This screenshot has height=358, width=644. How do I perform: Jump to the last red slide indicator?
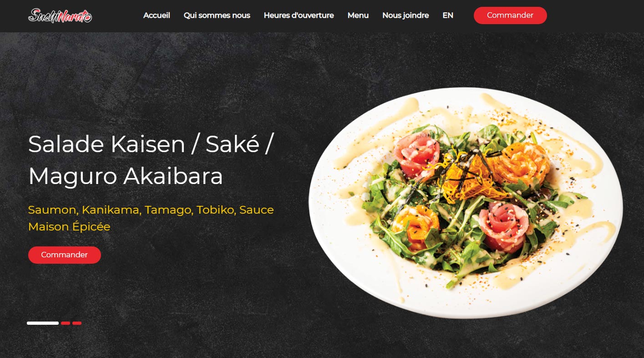(77, 323)
